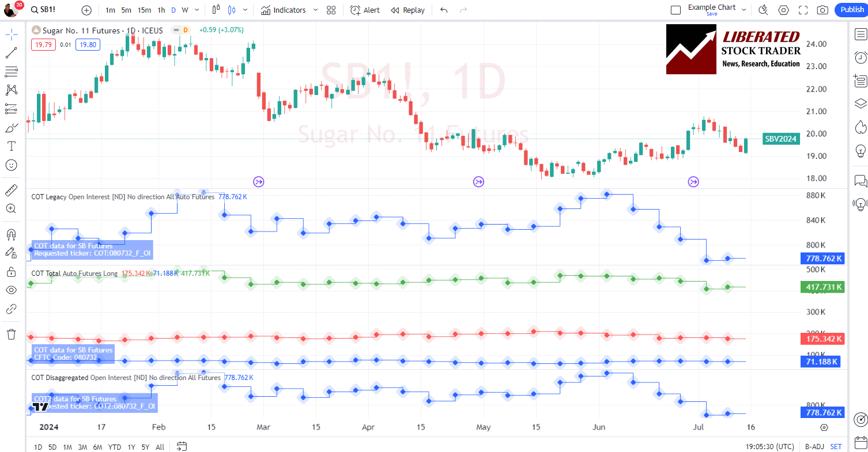Toggle the checkbox next to Example Chart
The height and width of the screenshot is (452, 868).
tap(675, 9)
